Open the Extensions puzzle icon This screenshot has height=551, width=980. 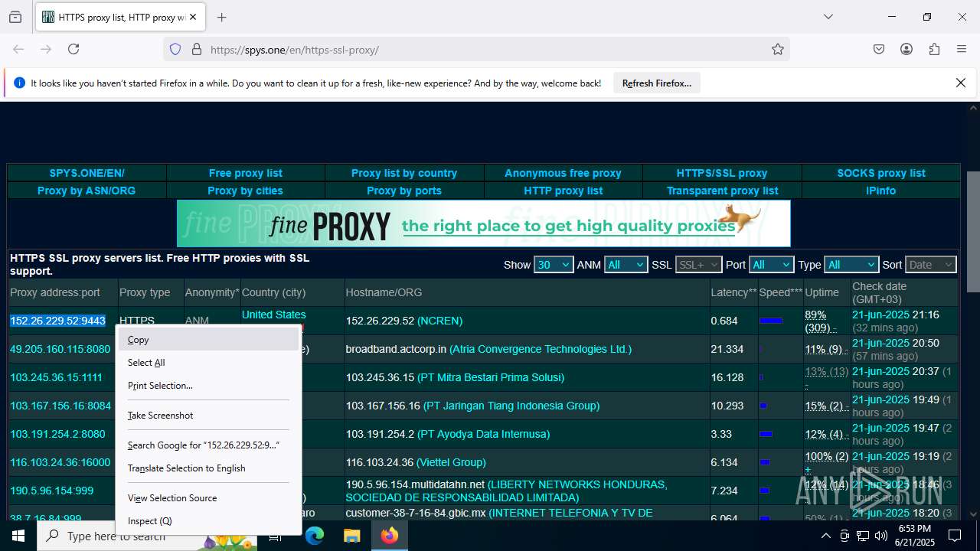[934, 49]
